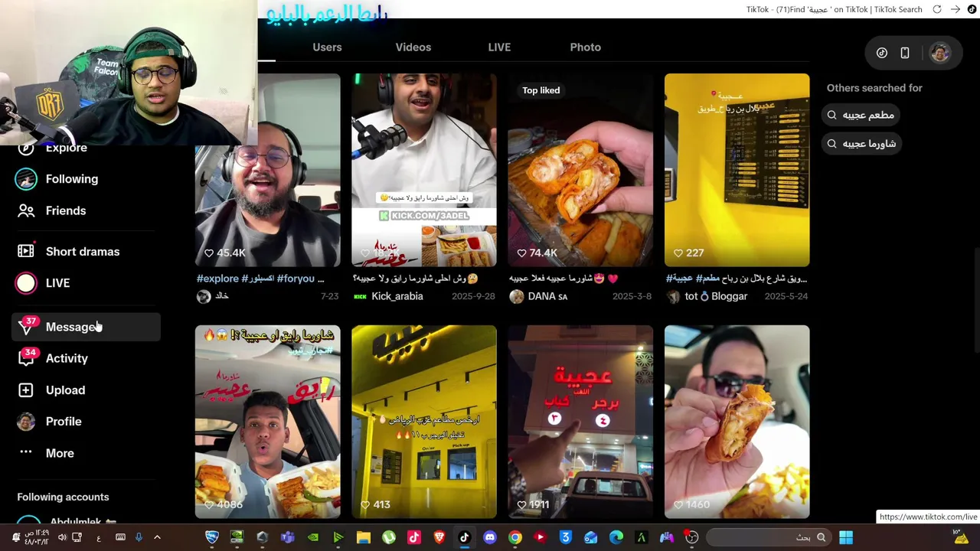The image size is (980, 551).
Task: Open Profile from the sidebar
Action: [x=64, y=422]
